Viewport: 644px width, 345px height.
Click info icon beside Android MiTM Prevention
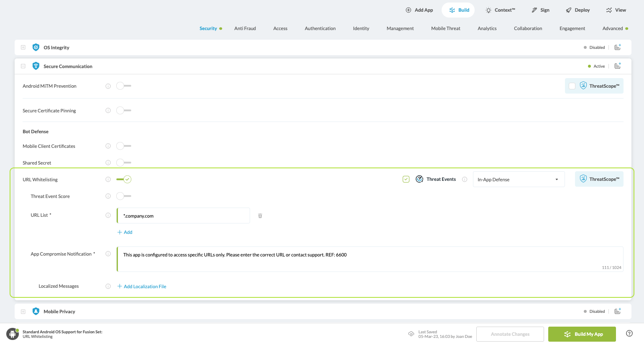tap(108, 86)
